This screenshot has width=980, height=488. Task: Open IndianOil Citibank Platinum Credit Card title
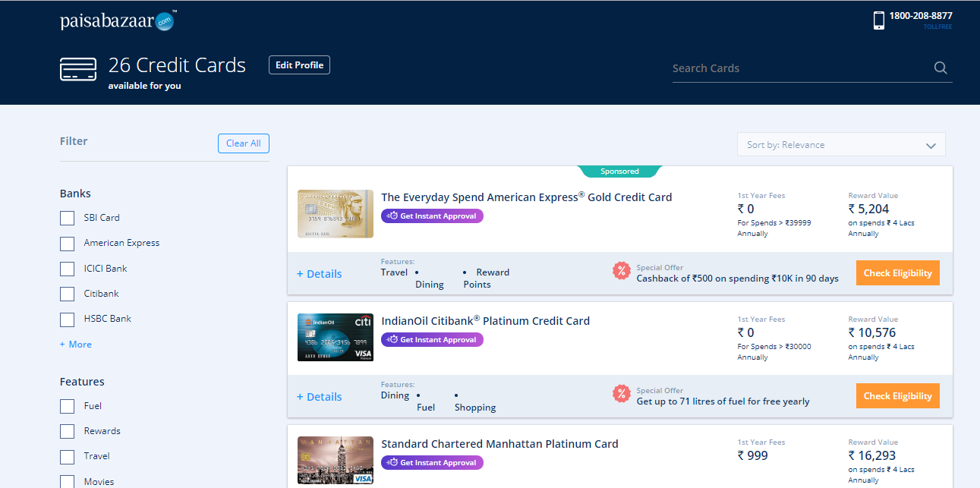[x=486, y=321]
